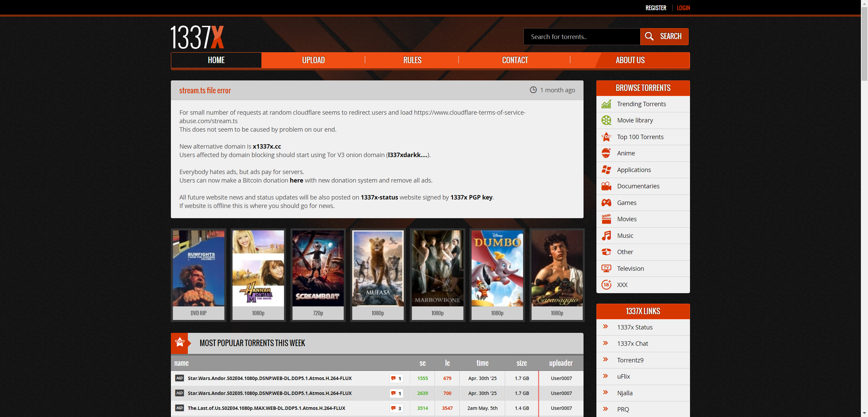Viewport: 868px width, 417px height.
Task: Click the page scrollbar down arrow
Action: tap(864, 414)
